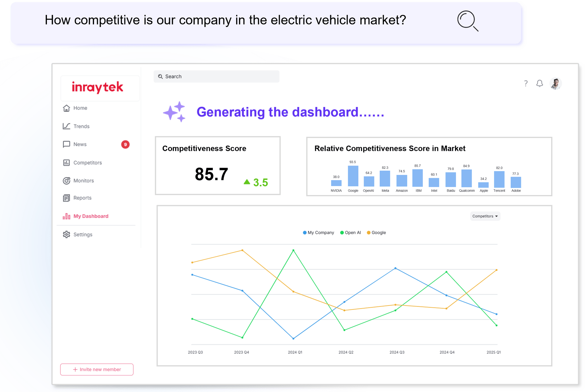586x392 pixels.
Task: Click the Monitors target icon
Action: (67, 181)
